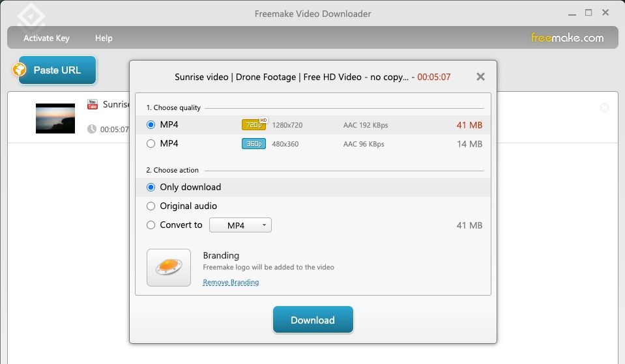Image resolution: width=625 pixels, height=364 pixels.
Task: Click the Freemake branding logo image
Action: pyautogui.click(x=169, y=267)
